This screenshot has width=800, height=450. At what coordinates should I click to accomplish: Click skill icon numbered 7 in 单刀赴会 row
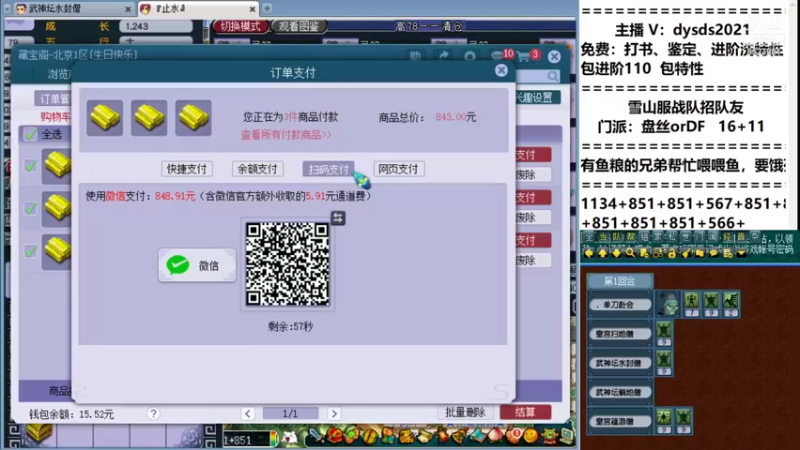point(692,304)
